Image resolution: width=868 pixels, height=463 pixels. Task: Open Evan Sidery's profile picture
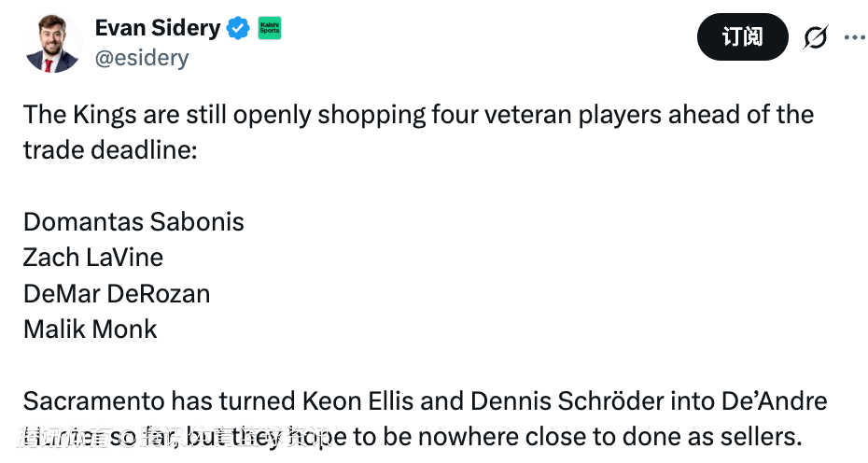[x=53, y=43]
